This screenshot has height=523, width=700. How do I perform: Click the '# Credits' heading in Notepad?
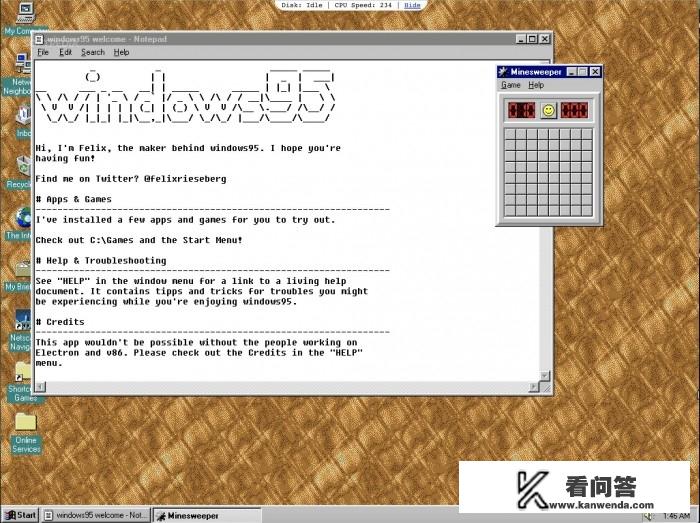(60, 322)
